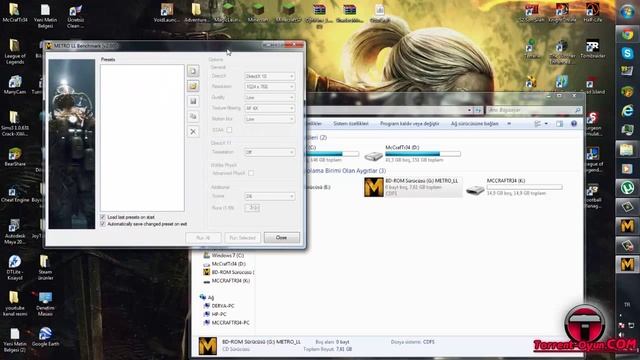This screenshot has width=640, height=360.
Task: Toggle Load last presets on start
Action: [x=103, y=217]
